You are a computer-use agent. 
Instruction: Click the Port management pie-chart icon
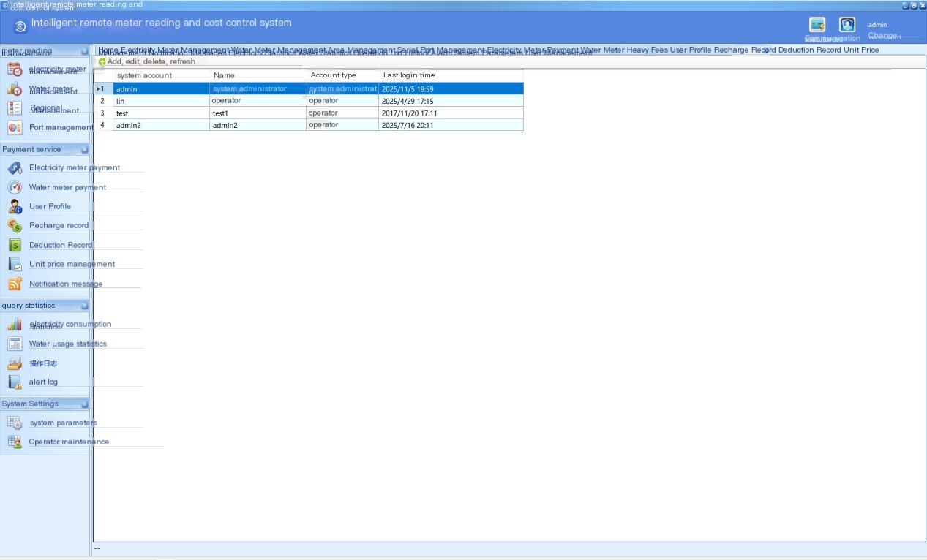15,127
